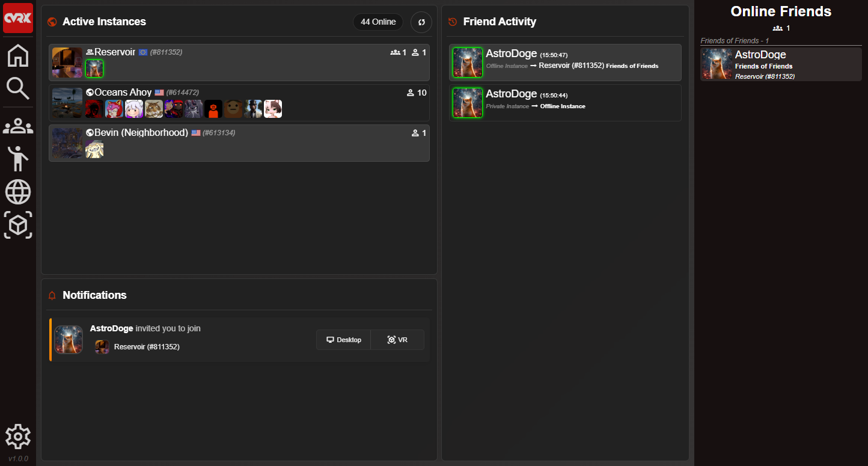868x466 pixels.
Task: Select the Bevin (Neighborhood) instance name
Action: [141, 132]
